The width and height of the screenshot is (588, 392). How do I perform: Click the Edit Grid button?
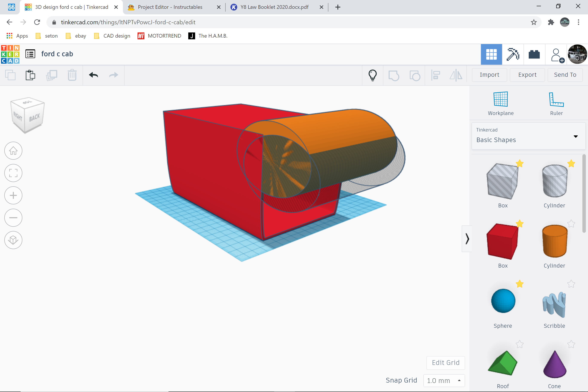[x=446, y=363]
